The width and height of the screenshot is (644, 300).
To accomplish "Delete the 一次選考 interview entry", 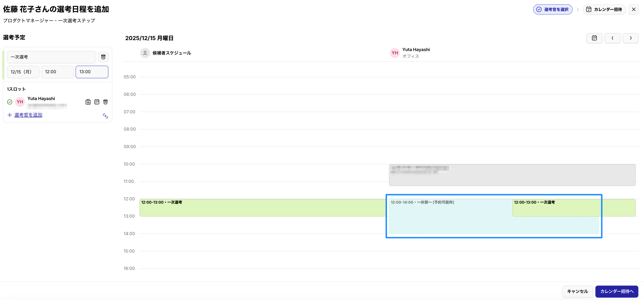I will coord(103,57).
